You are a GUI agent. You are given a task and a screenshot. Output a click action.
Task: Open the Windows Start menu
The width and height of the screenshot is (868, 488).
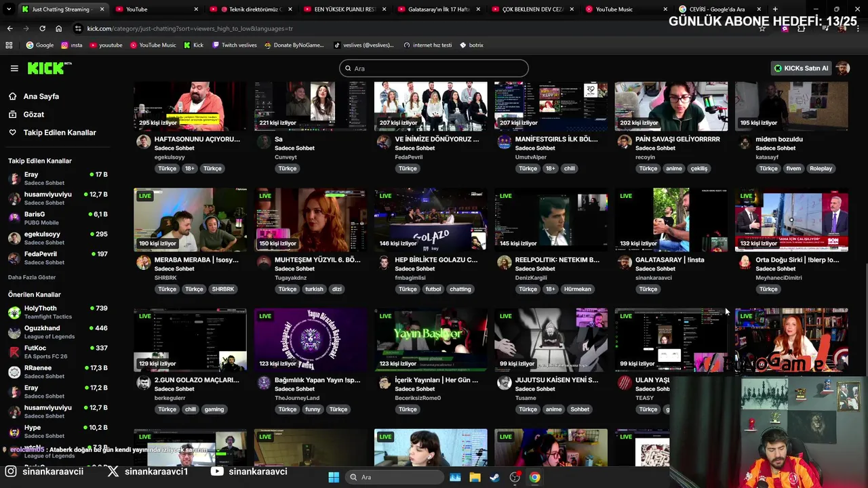point(334,477)
